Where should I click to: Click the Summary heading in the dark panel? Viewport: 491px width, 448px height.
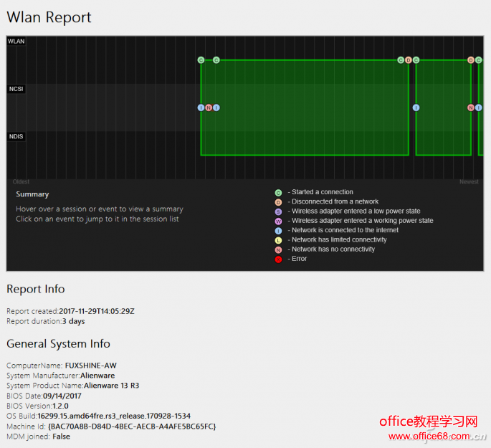32,194
